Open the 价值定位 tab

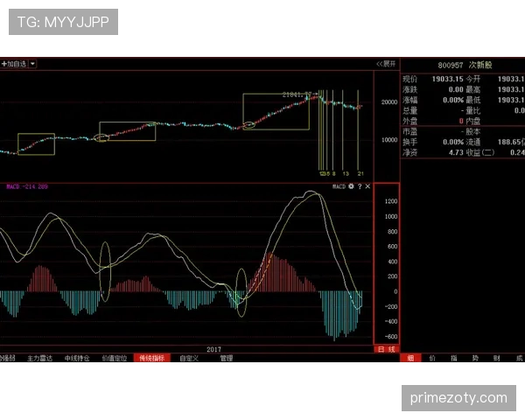pyautogui.click(x=115, y=358)
